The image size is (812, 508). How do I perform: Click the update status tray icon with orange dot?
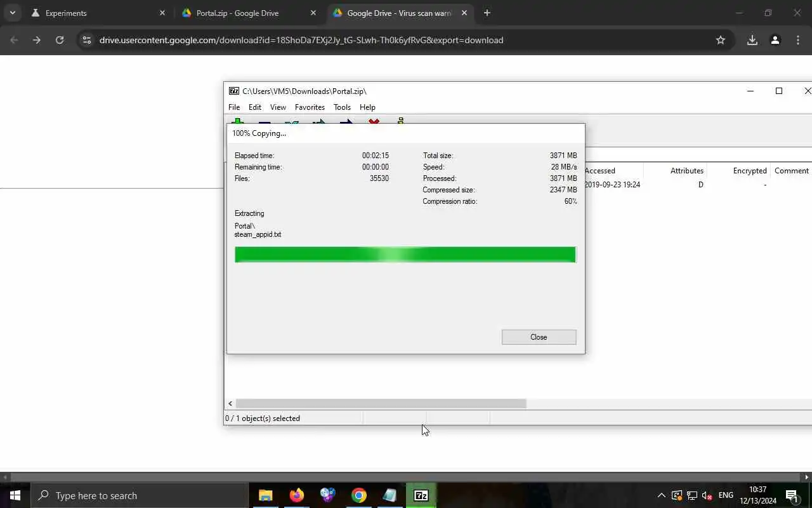click(x=677, y=495)
